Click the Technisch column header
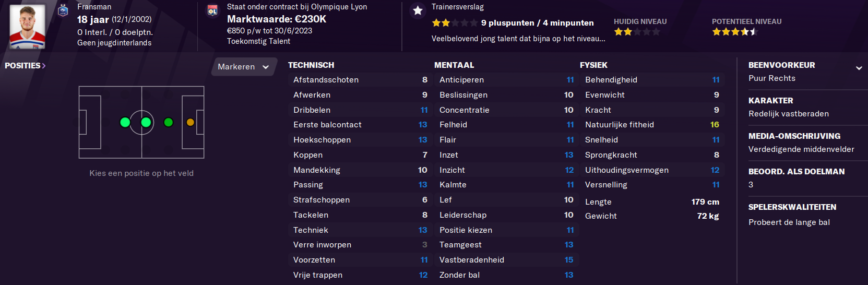This screenshot has height=285, width=868. (311, 65)
